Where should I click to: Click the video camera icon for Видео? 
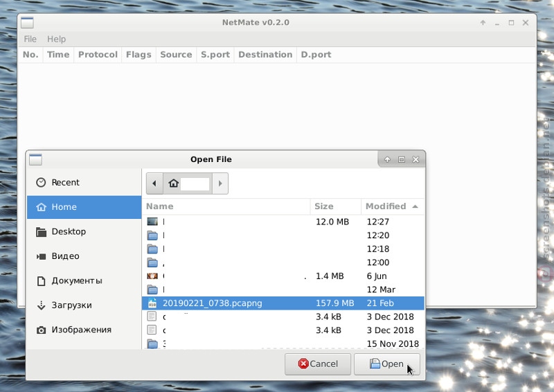click(x=41, y=256)
